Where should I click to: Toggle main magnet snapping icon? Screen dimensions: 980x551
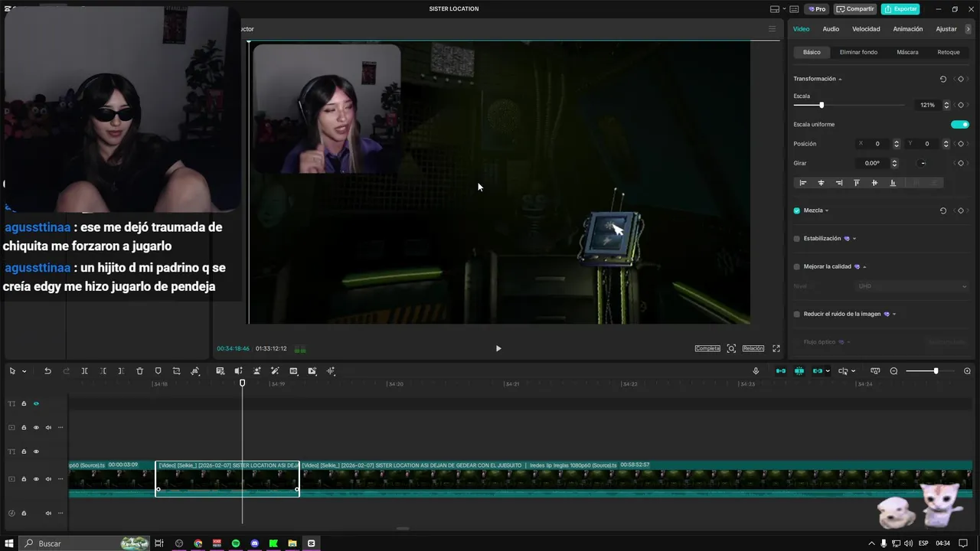tap(781, 371)
